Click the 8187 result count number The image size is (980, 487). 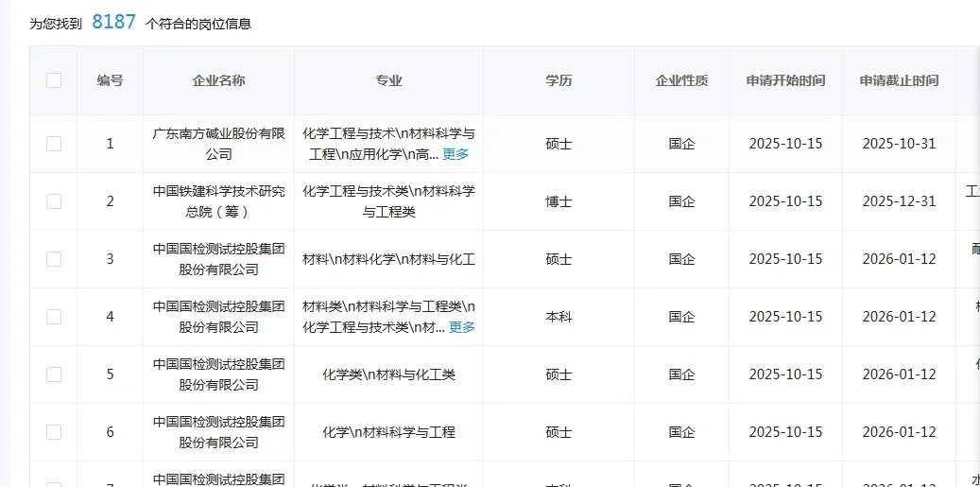pyautogui.click(x=113, y=22)
